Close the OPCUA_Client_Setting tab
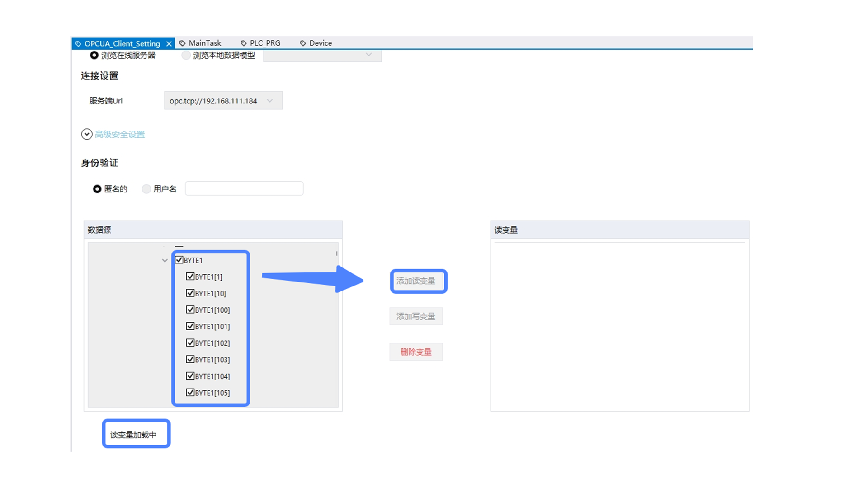The image size is (868, 488). [x=169, y=43]
